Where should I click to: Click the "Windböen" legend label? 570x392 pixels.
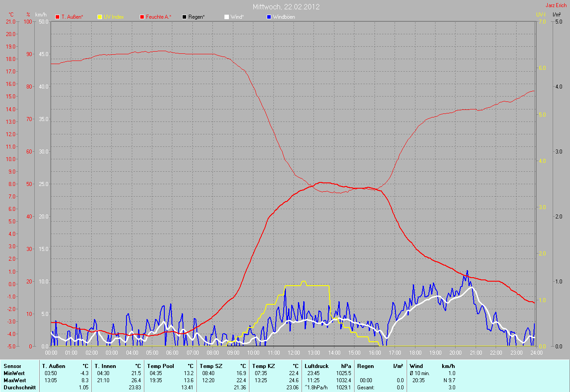(284, 17)
